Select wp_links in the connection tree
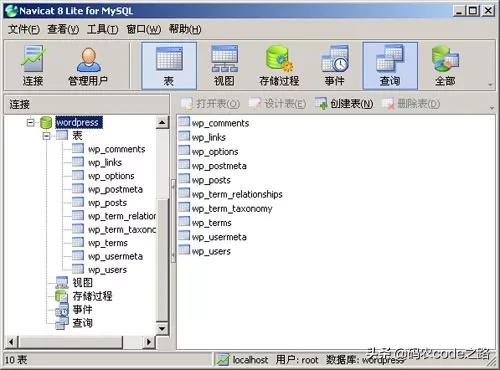 coord(105,162)
